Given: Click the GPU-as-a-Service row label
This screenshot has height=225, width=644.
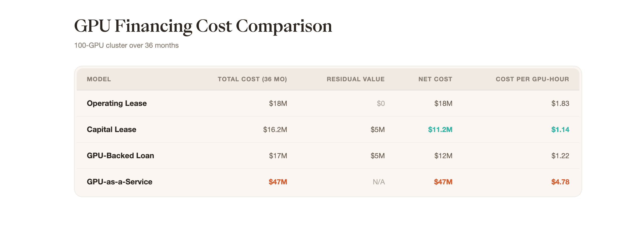Looking at the screenshot, I should (119, 182).
